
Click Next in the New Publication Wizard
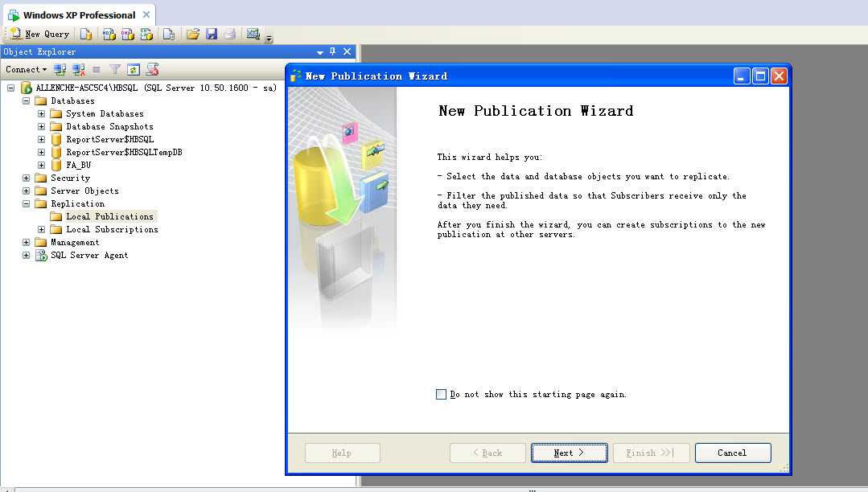(569, 453)
